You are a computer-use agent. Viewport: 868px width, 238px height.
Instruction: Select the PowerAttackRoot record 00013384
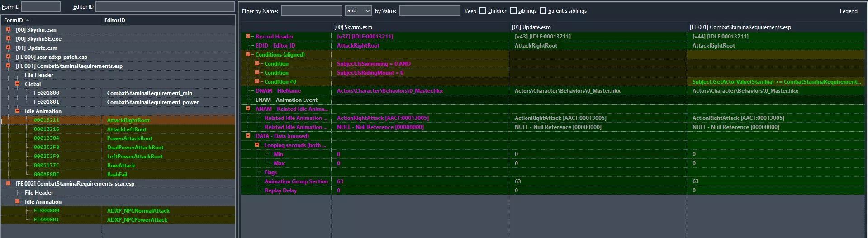(x=118, y=138)
